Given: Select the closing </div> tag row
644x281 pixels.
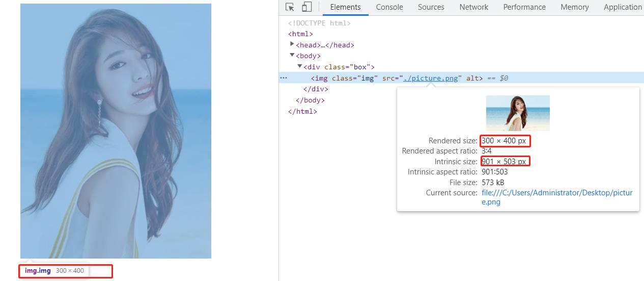Looking at the screenshot, I should [316, 89].
